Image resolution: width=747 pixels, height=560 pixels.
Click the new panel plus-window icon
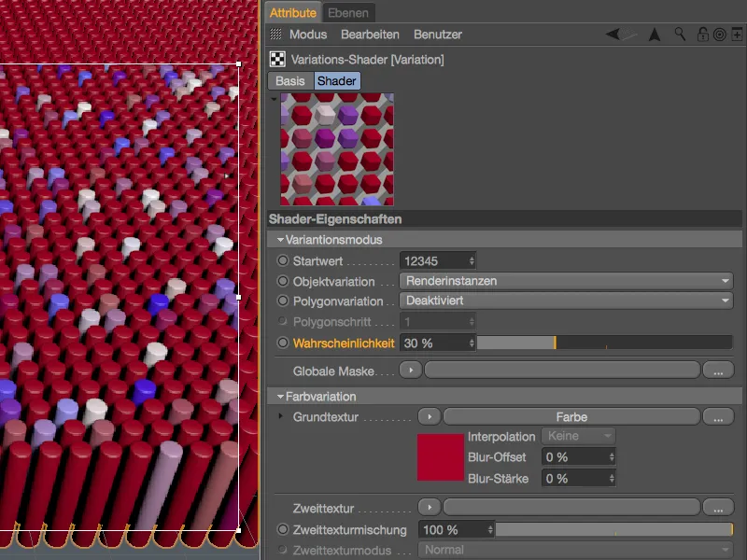737,35
